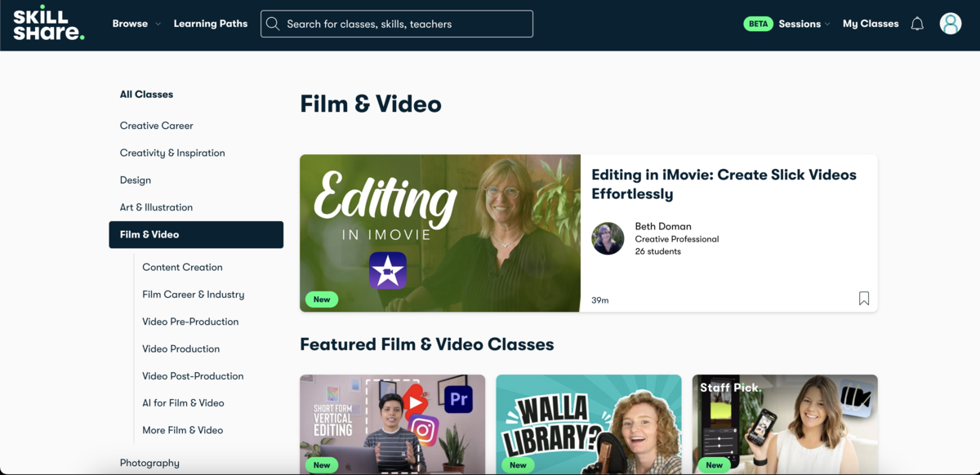Open the Staff Pick class thumbnail
Image resolution: width=980 pixels, height=475 pixels.
pos(784,424)
